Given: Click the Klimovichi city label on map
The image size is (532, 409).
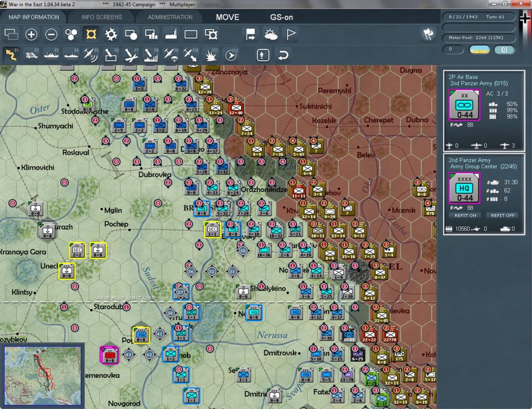Looking at the screenshot, I should point(37,168).
